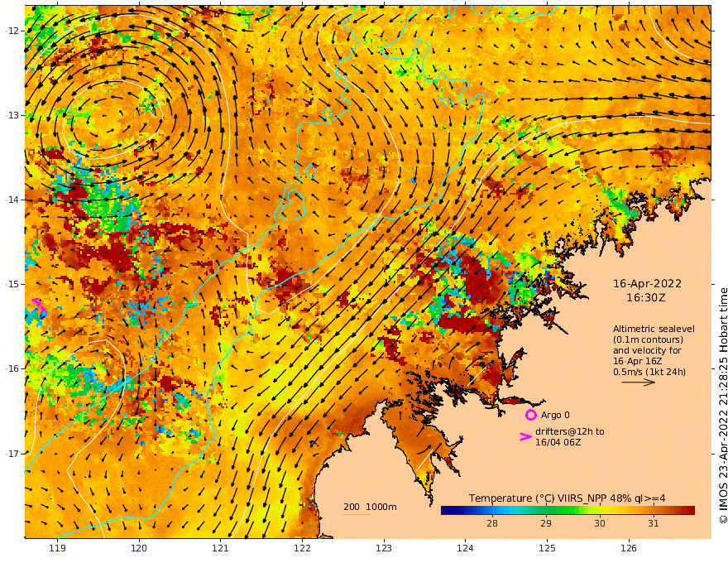
Task: Click the latitude axis label -12
Action: click(x=13, y=31)
